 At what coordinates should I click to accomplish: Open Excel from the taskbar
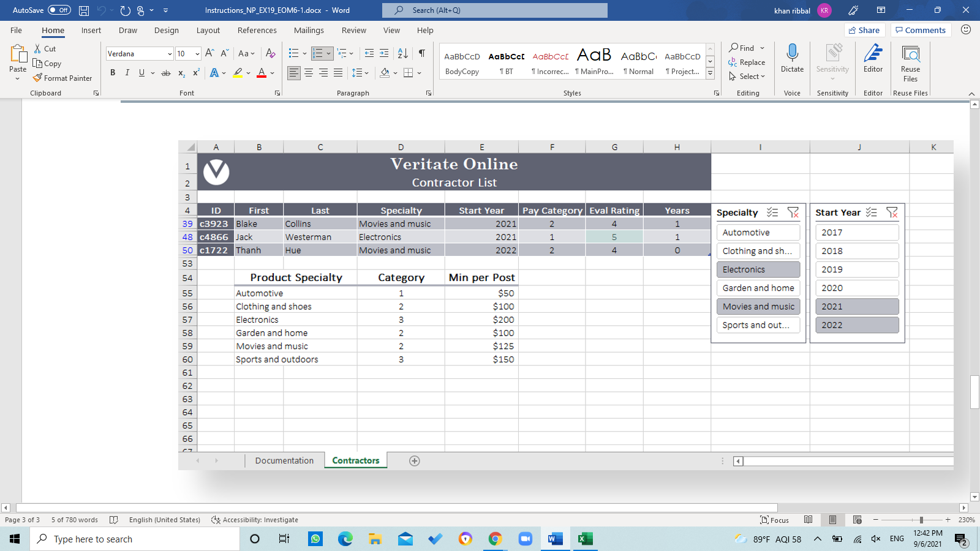[x=585, y=539]
